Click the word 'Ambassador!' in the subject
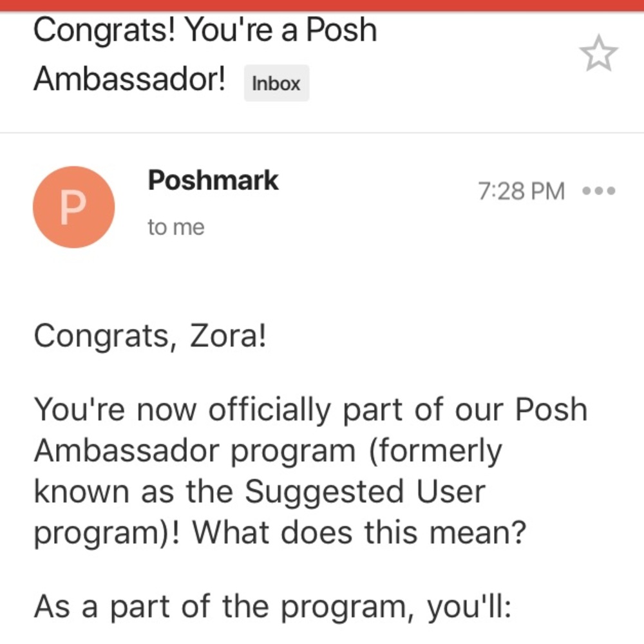644x644 pixels. pyautogui.click(x=129, y=79)
